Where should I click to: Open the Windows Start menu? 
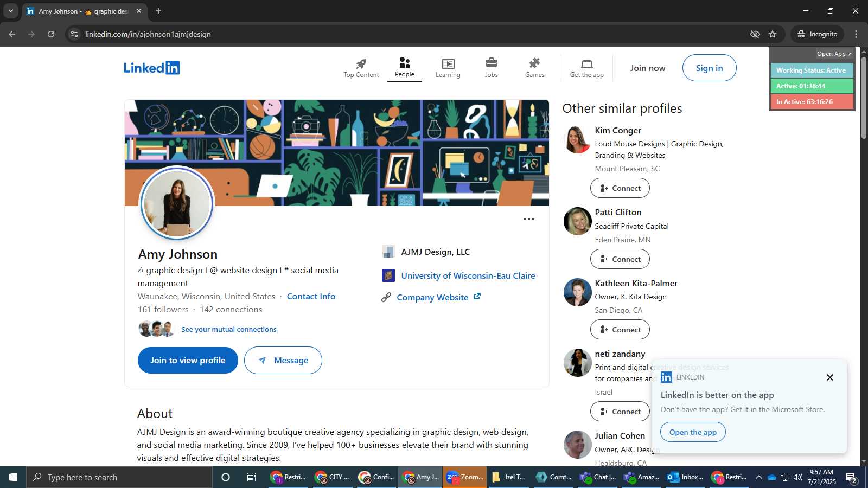[x=13, y=477]
